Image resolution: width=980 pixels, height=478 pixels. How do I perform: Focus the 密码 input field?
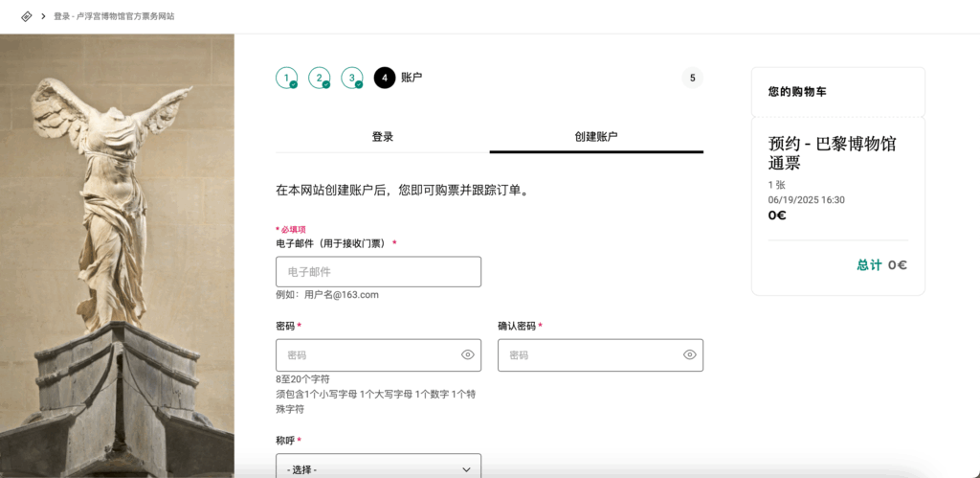point(368,354)
